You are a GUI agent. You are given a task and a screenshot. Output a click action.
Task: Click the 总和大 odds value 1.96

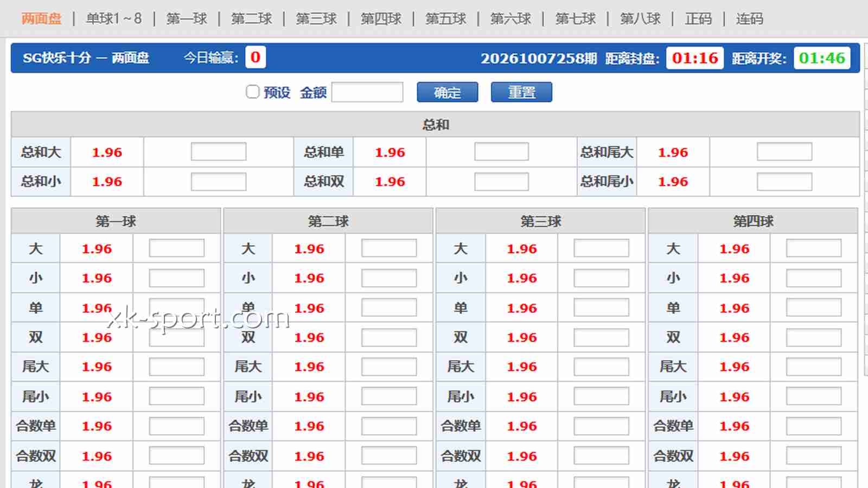click(107, 152)
